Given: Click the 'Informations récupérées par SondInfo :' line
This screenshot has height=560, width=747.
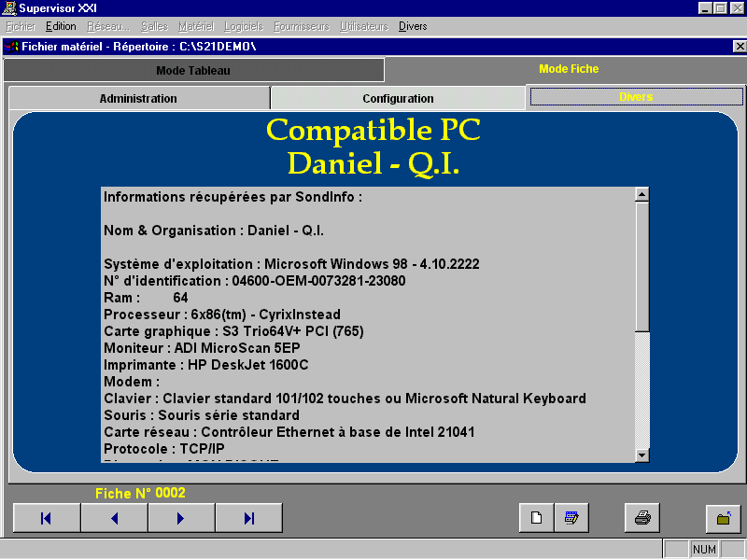Looking at the screenshot, I should click(233, 197).
